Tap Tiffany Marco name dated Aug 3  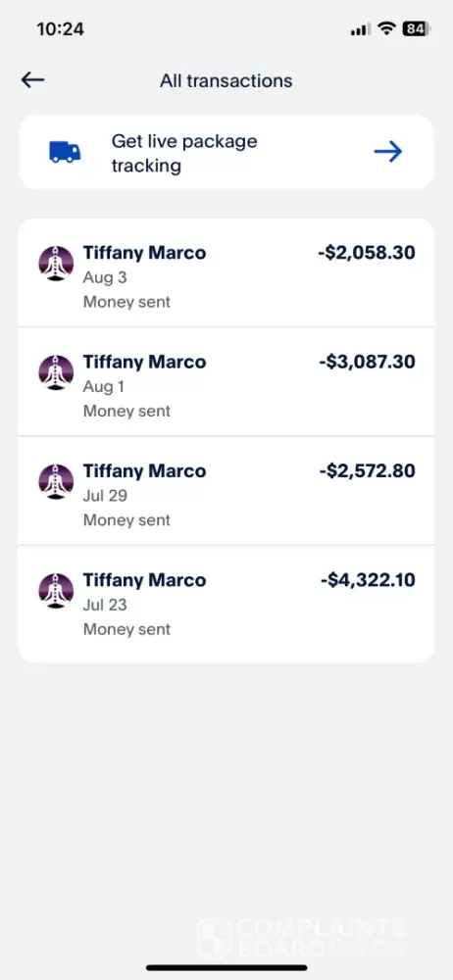point(144,253)
